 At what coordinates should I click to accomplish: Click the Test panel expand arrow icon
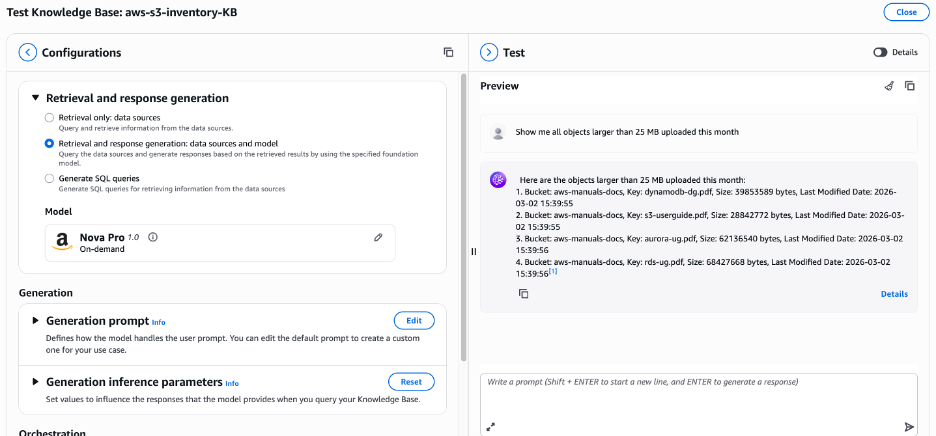(489, 52)
